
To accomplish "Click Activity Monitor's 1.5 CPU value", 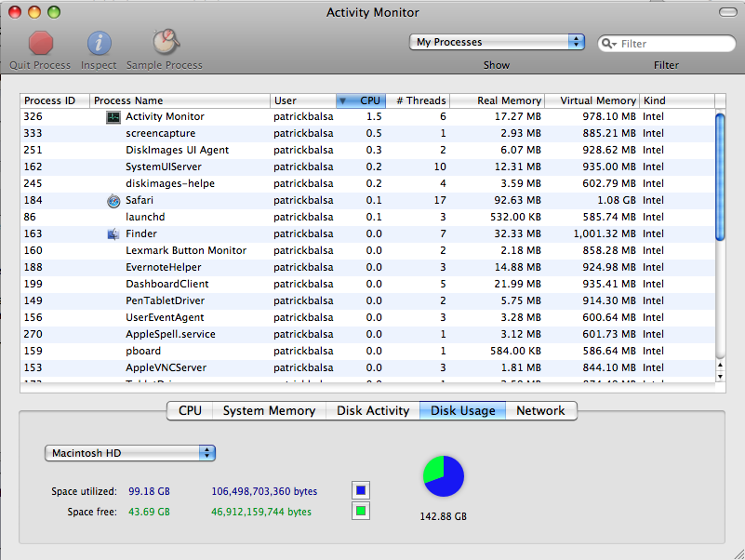I will [x=374, y=116].
